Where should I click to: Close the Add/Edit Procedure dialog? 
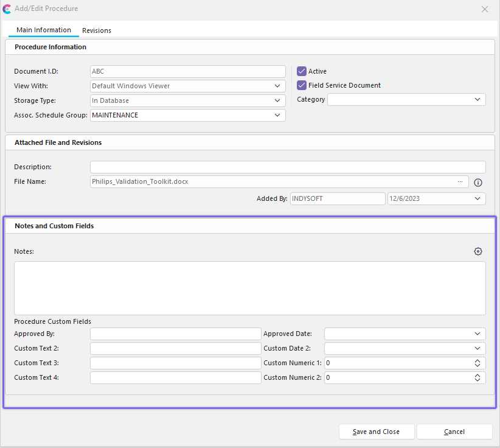(x=485, y=9)
